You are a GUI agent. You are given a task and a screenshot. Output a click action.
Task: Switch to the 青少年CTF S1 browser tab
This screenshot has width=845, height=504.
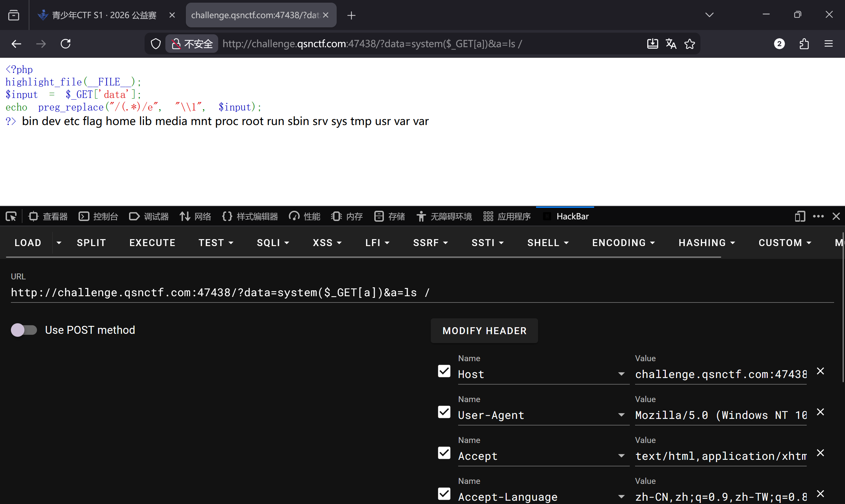[x=104, y=15]
